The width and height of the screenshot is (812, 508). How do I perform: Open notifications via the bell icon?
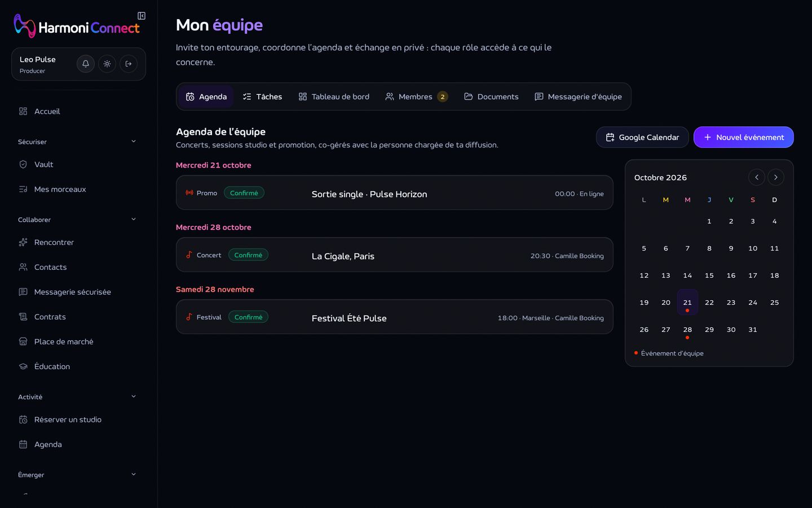86,64
